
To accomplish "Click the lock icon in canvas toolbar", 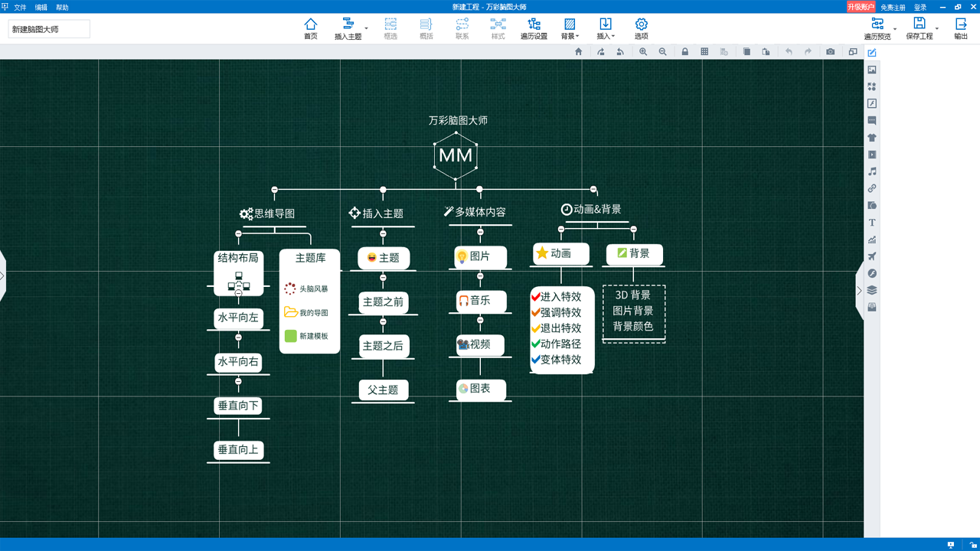I will click(685, 52).
